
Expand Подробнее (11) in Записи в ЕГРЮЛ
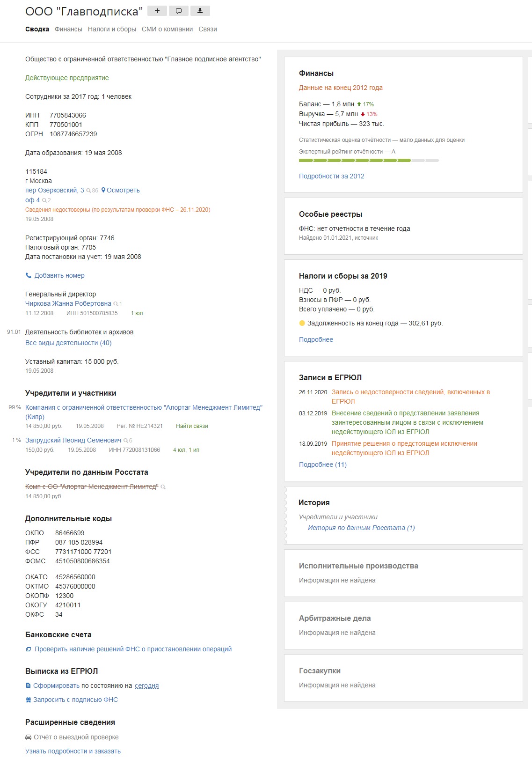(x=323, y=464)
